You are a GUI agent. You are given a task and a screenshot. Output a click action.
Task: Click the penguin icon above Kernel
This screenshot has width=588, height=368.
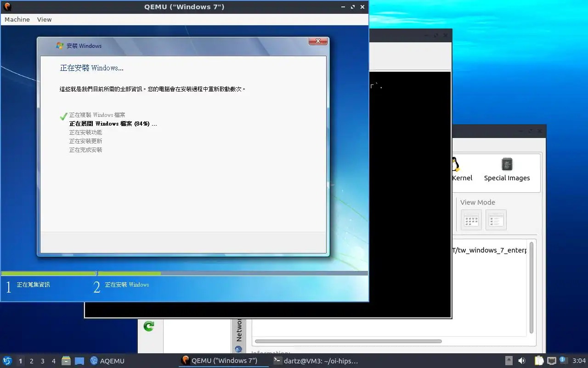[x=455, y=164]
